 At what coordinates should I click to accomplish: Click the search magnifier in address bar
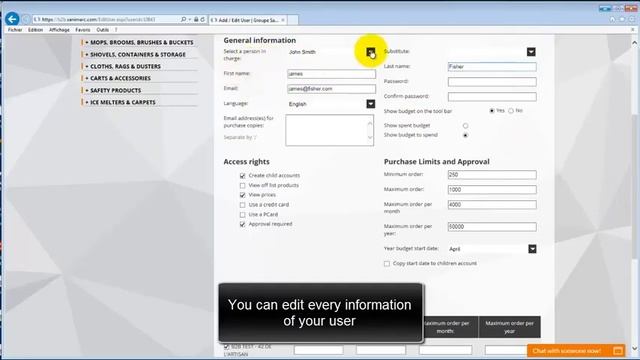(x=183, y=19)
